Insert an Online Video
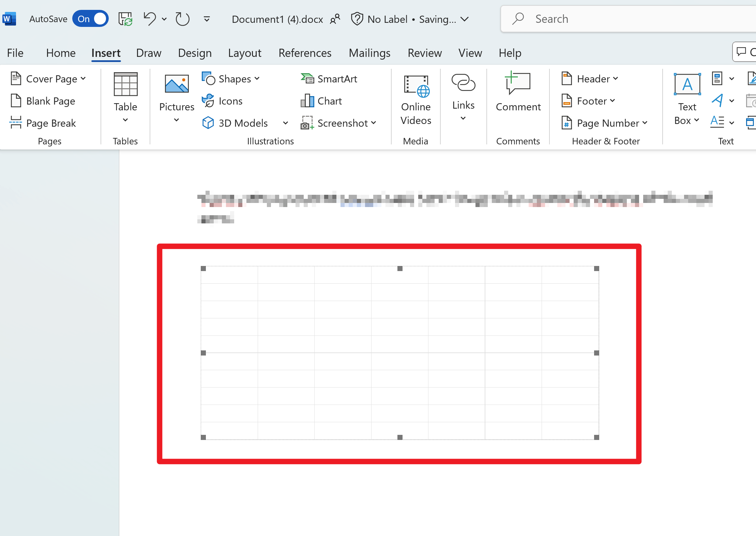 415,99
